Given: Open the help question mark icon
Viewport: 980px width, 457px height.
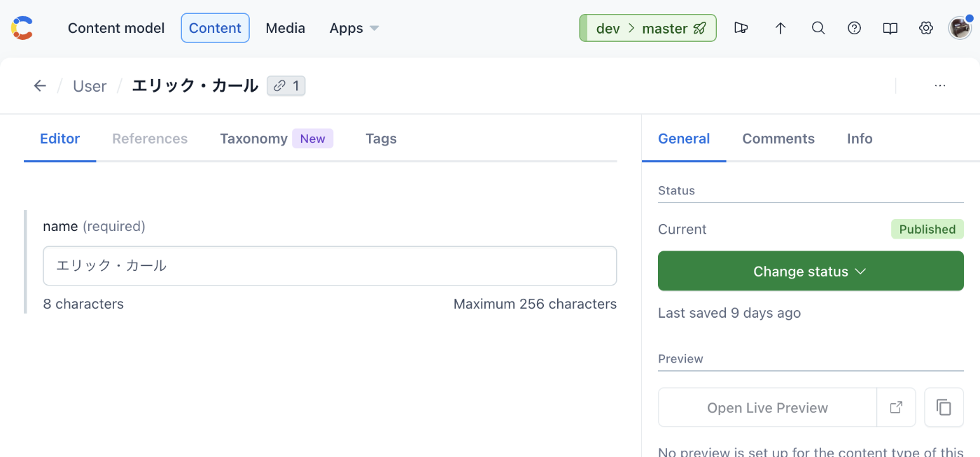Looking at the screenshot, I should (x=854, y=28).
